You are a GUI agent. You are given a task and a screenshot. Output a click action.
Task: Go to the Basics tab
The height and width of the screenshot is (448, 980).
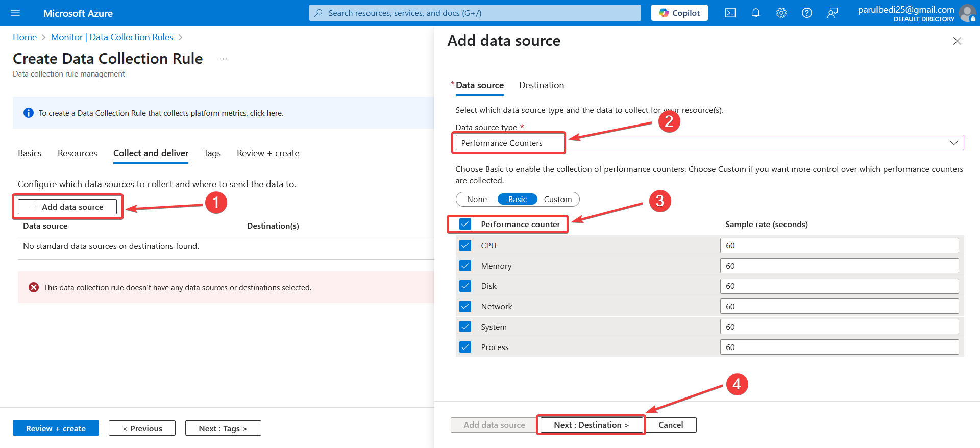pos(30,153)
